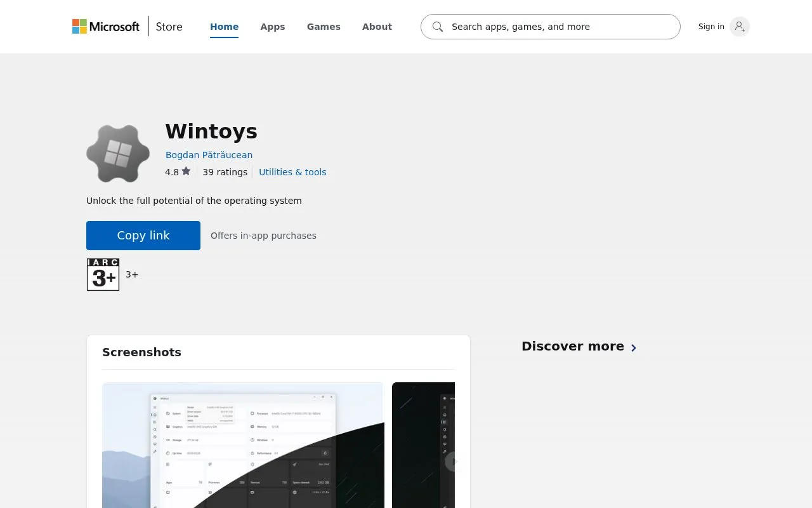Click the 4.8 star rating icon
This screenshot has height=508, width=812.
186,171
